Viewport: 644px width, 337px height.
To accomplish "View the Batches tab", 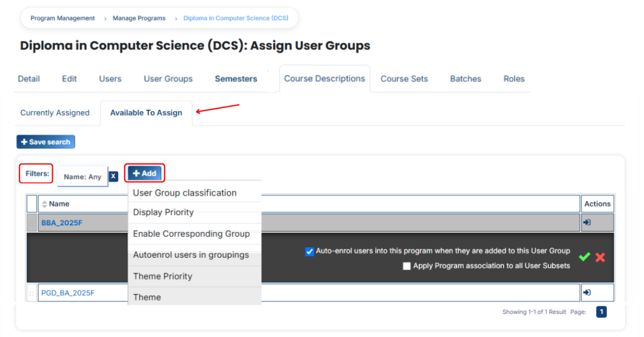I will tap(466, 79).
